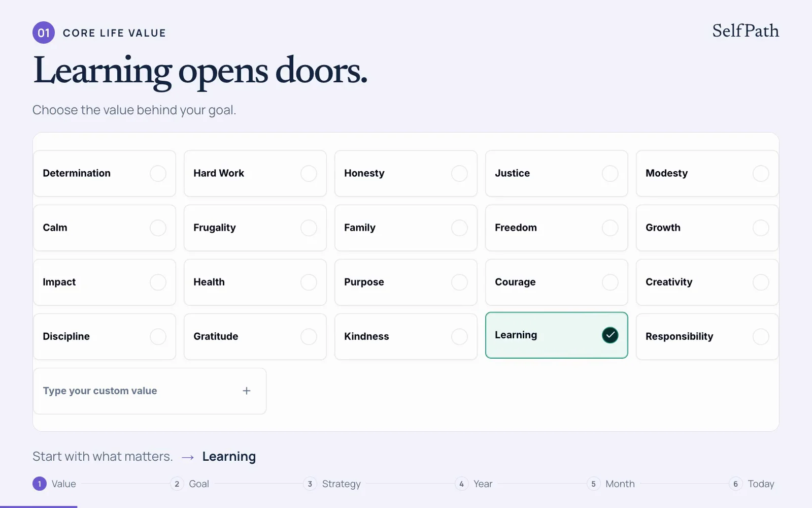Jump to step 6 Today
812x508 pixels.
(752, 484)
